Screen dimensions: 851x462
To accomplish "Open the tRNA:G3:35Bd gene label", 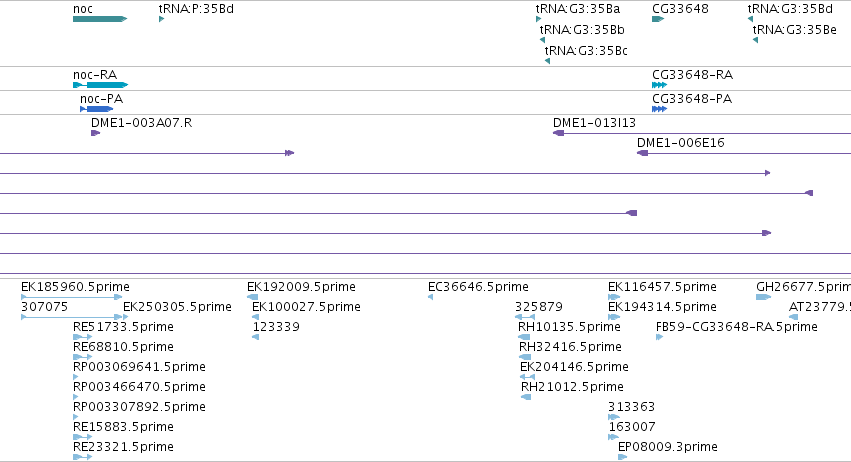I will pyautogui.click(x=790, y=9).
